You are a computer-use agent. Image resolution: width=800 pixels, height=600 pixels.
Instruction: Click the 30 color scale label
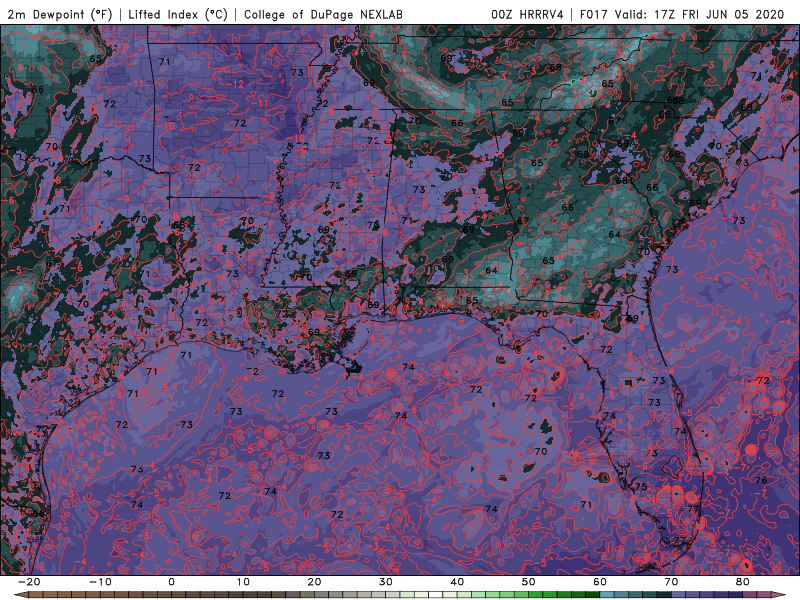(x=386, y=582)
